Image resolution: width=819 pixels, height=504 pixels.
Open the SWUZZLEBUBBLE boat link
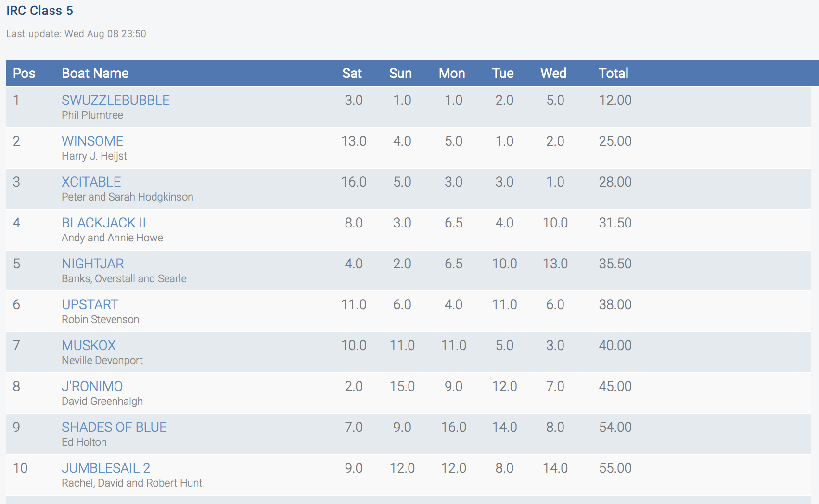pos(115,100)
